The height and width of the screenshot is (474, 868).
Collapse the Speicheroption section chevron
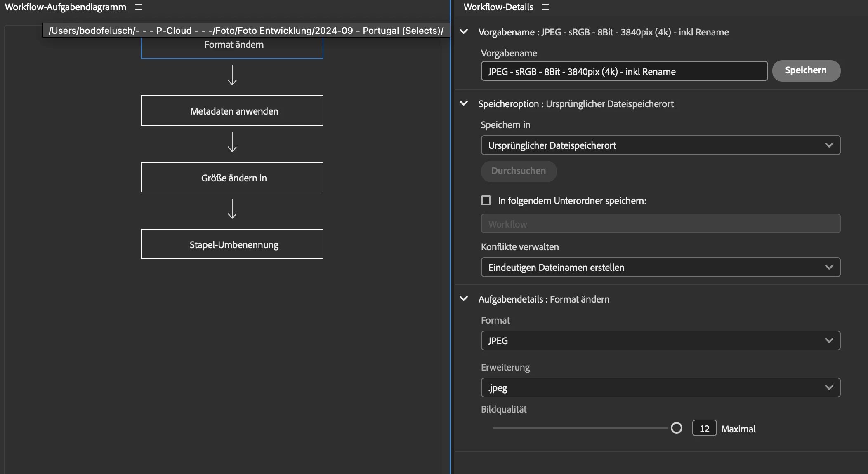(x=464, y=103)
